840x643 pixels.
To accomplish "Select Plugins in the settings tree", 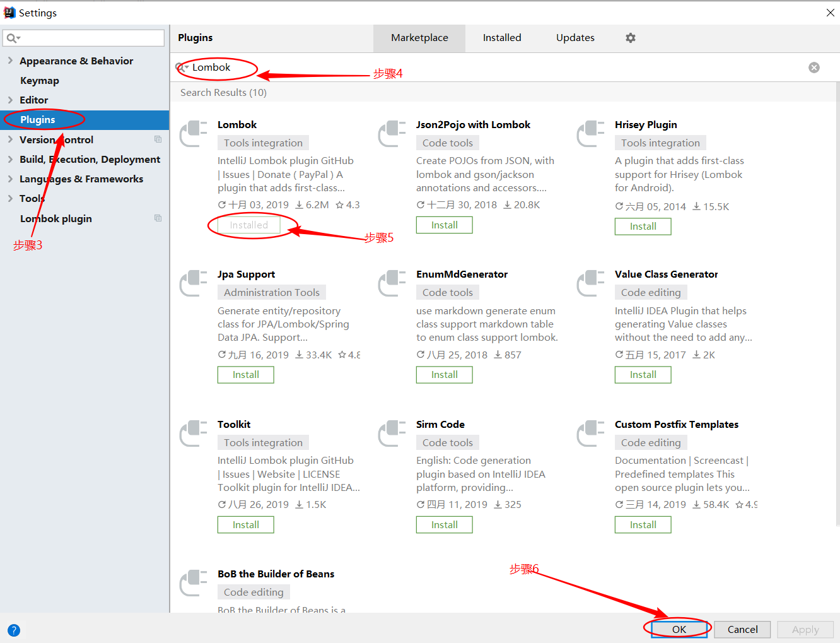I will pos(85,120).
